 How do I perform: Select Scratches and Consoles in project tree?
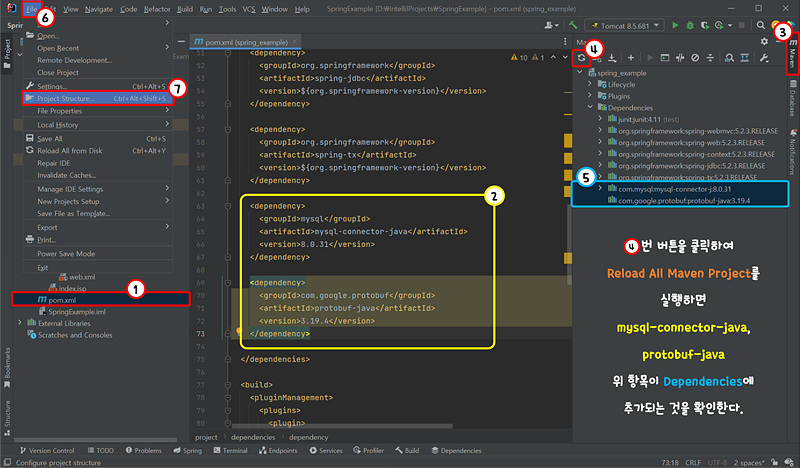(x=75, y=335)
